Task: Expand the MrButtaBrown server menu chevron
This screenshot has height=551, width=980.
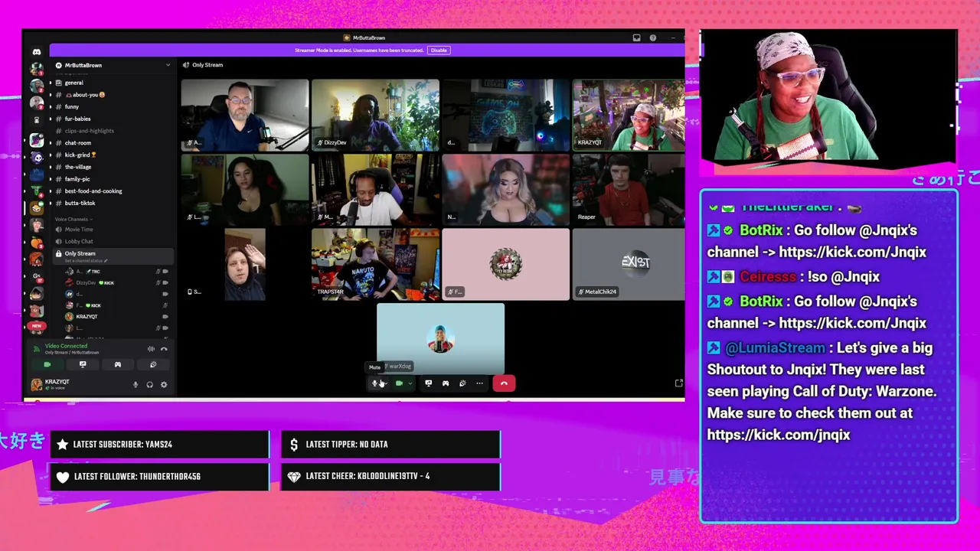Action: 168,65
